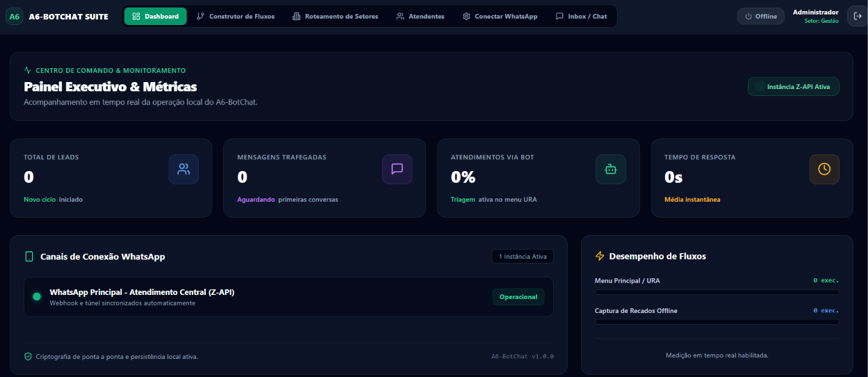
Task: Click Webhook e túnel sincronizados automaticamente text
Action: coord(122,303)
